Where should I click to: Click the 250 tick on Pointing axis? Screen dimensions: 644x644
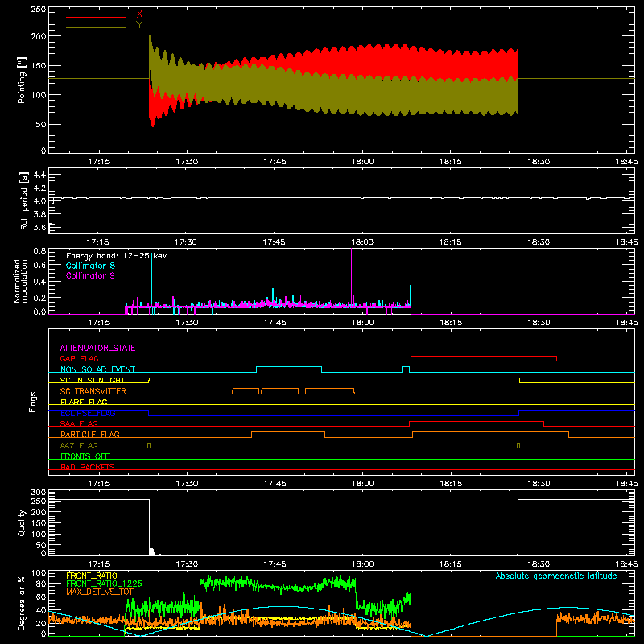39,9
